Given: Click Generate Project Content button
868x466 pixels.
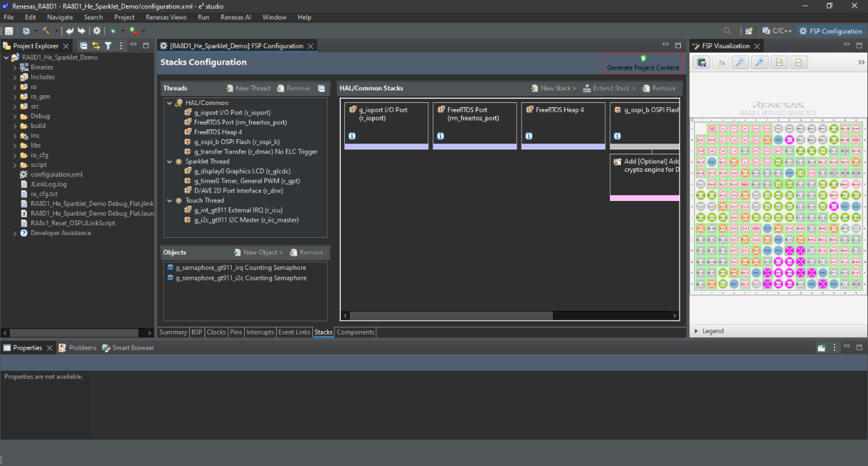Looking at the screenshot, I should click(x=643, y=63).
